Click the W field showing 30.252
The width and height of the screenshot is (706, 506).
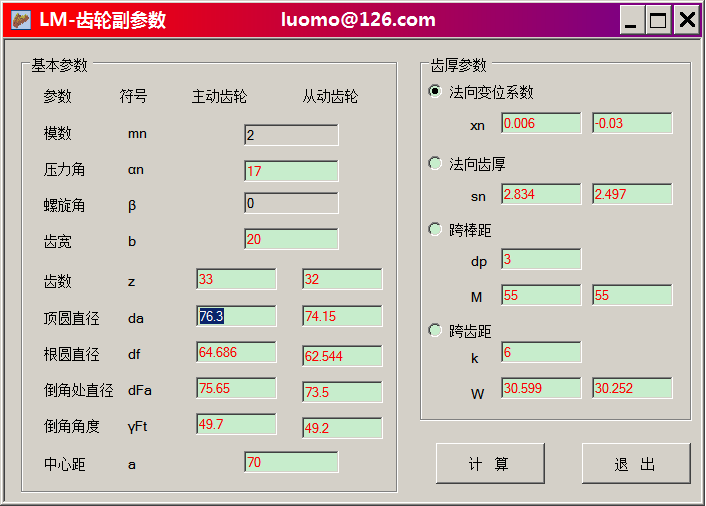coord(632,388)
